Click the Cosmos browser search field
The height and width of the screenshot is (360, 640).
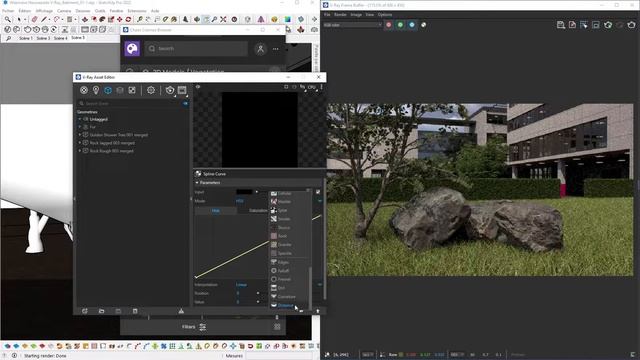coord(196,49)
